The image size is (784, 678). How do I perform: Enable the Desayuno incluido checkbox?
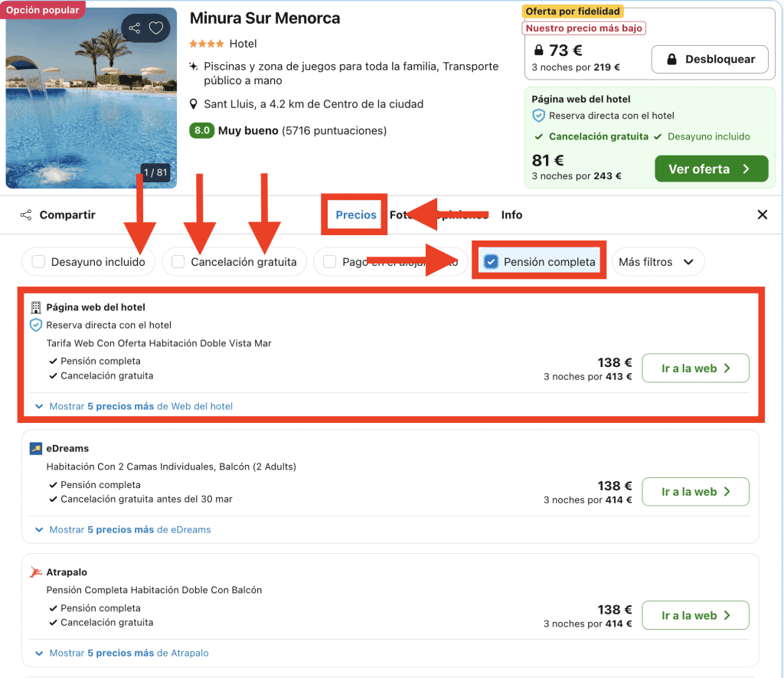tap(38, 262)
